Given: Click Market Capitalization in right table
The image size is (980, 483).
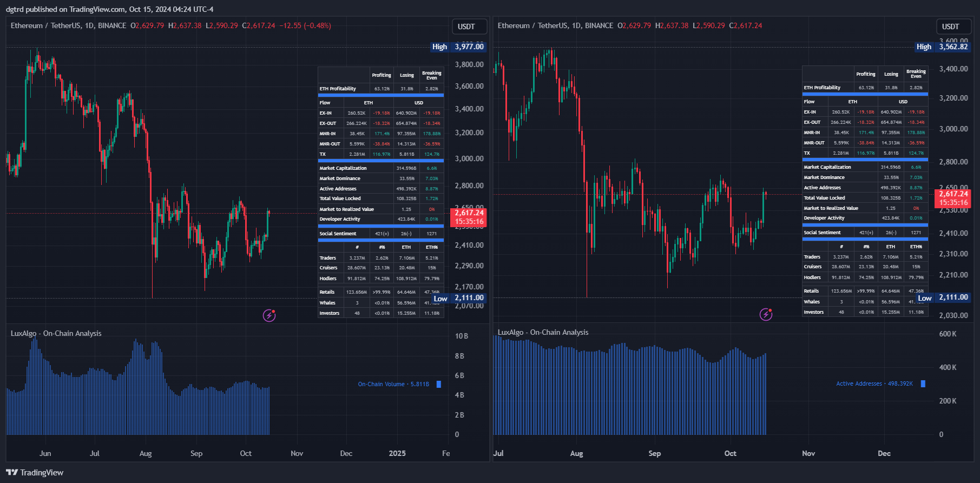Looking at the screenshot, I should click(827, 167).
